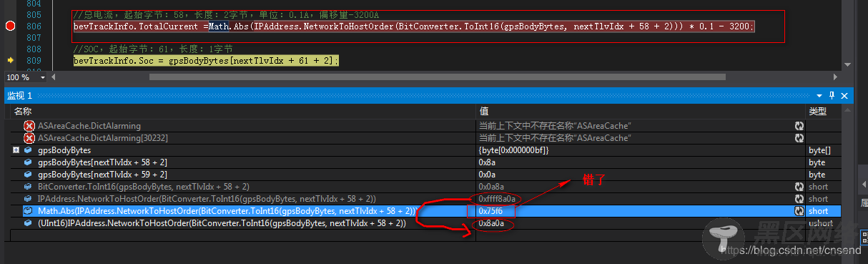The width and height of the screenshot is (868, 264).
Task: Select the BitConverter.ToInt16 watch expression
Action: 144,187
